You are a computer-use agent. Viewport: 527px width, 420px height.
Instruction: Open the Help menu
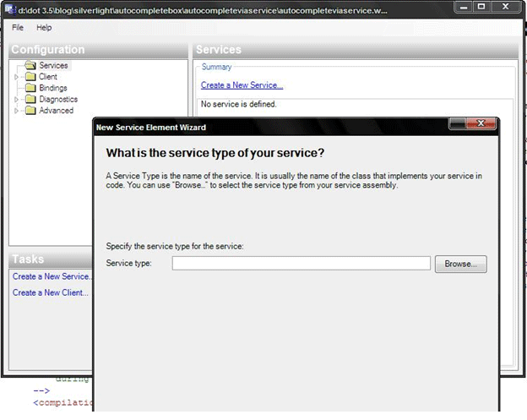[44, 28]
